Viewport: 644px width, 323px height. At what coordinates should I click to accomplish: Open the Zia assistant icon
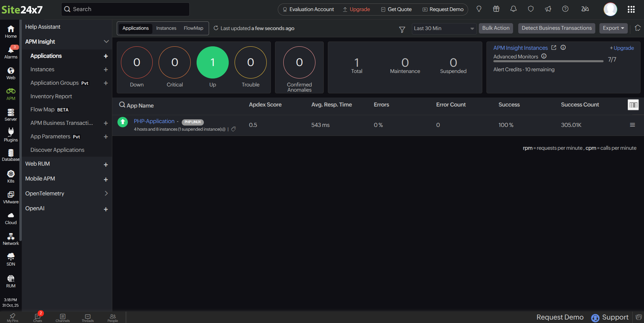[585, 9]
